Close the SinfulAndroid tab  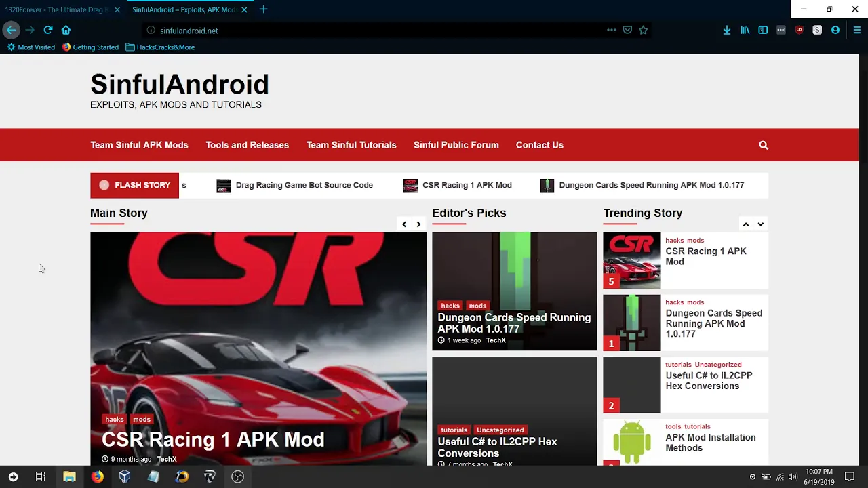tap(245, 9)
